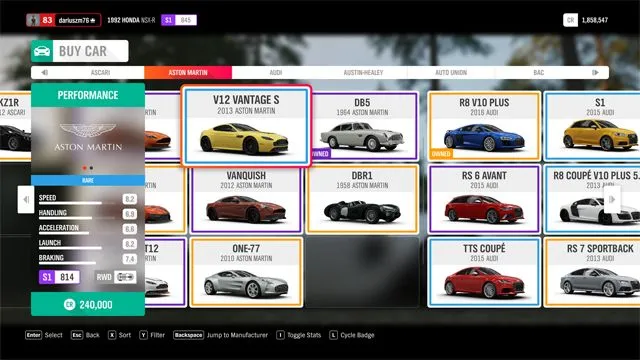The image size is (640, 360).
Task: Select the V12 Vantage S car card
Action: [x=247, y=126]
